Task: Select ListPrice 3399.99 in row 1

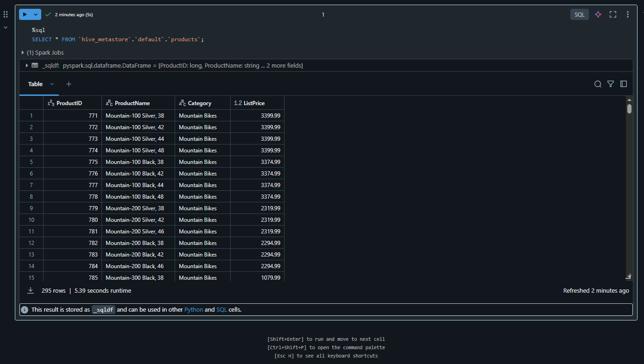Action: pyautogui.click(x=257, y=115)
